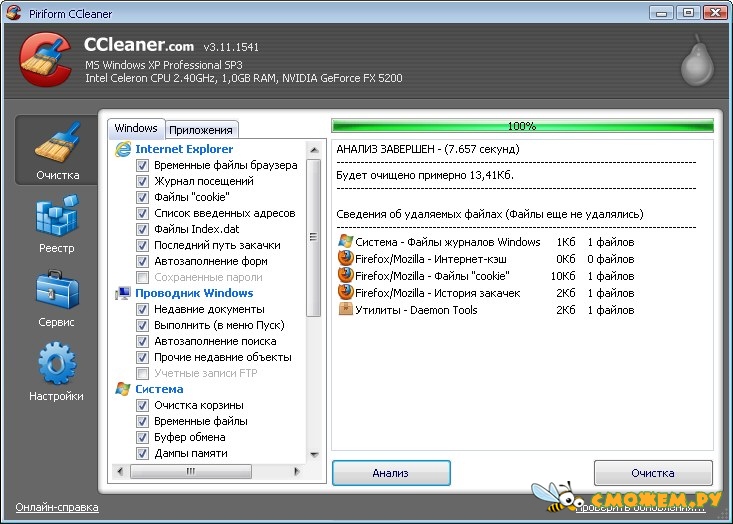This screenshot has height=524, width=733.
Task: Click the CCleaner icon in title bar
Action: (x=14, y=13)
